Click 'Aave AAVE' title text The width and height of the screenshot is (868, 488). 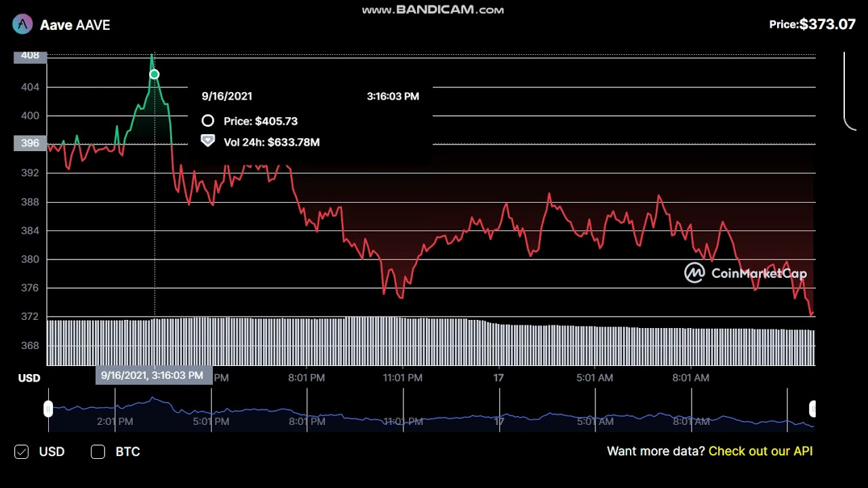pos(75,25)
